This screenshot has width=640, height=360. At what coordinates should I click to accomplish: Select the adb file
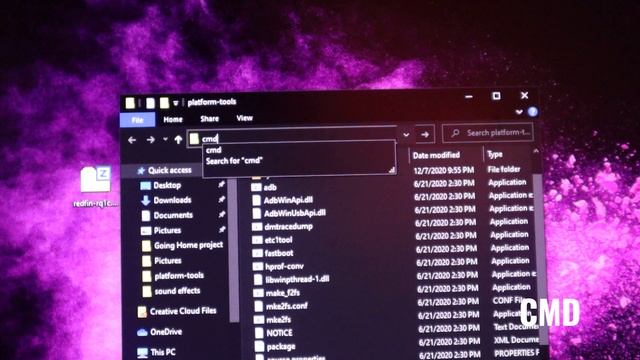tap(270, 188)
